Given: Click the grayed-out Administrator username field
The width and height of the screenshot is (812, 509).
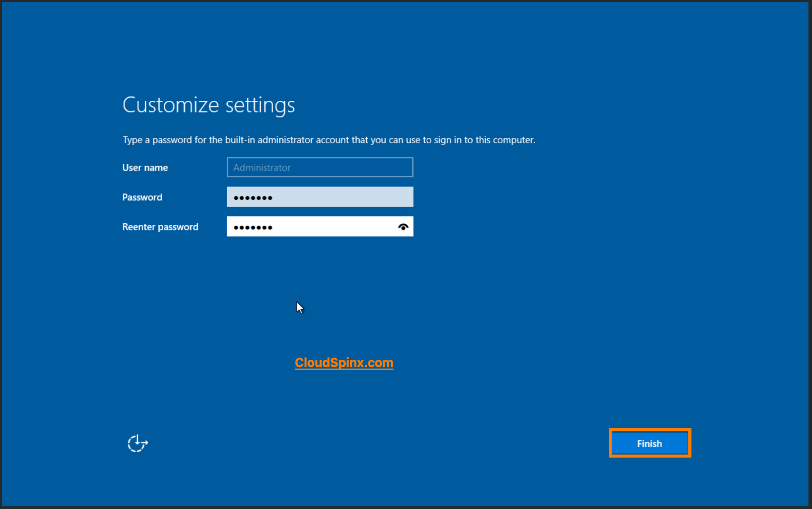Looking at the screenshot, I should click(x=320, y=167).
